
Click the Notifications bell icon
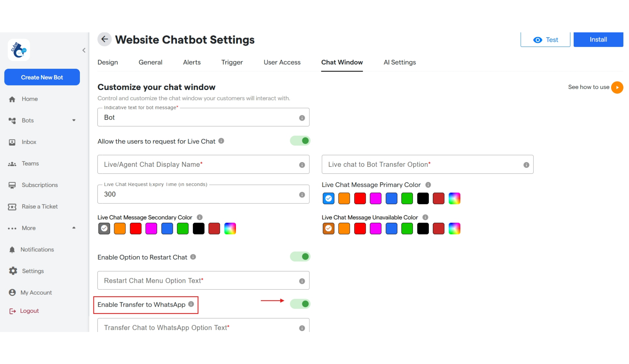tap(12, 249)
